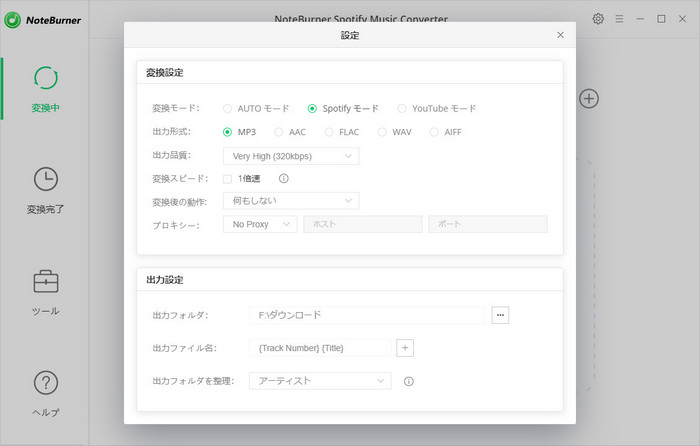Close the 設定 dialog
Image resolution: width=700 pixels, height=446 pixels.
click(560, 35)
